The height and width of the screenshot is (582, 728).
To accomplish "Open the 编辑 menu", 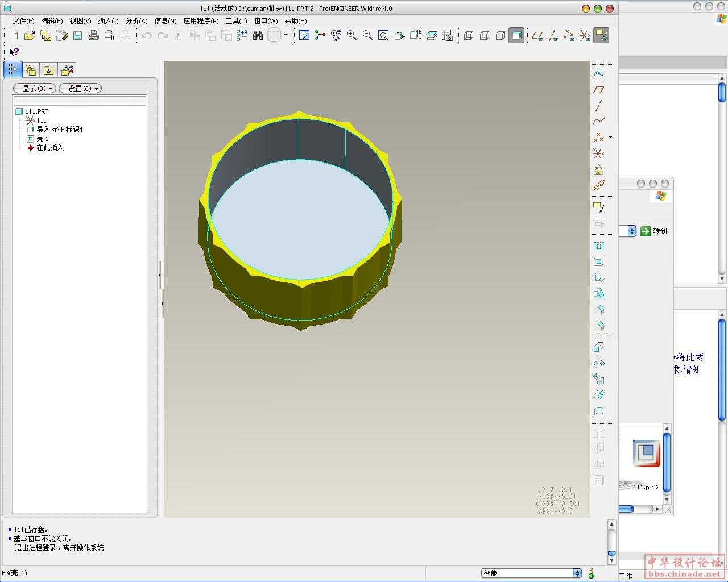I will [x=52, y=21].
